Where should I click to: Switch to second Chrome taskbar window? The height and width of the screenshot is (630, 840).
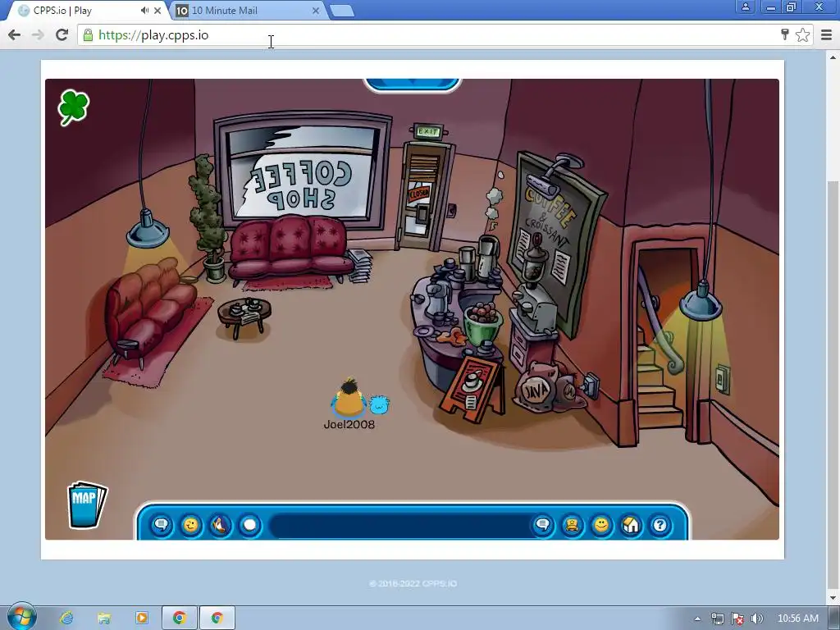click(217, 618)
